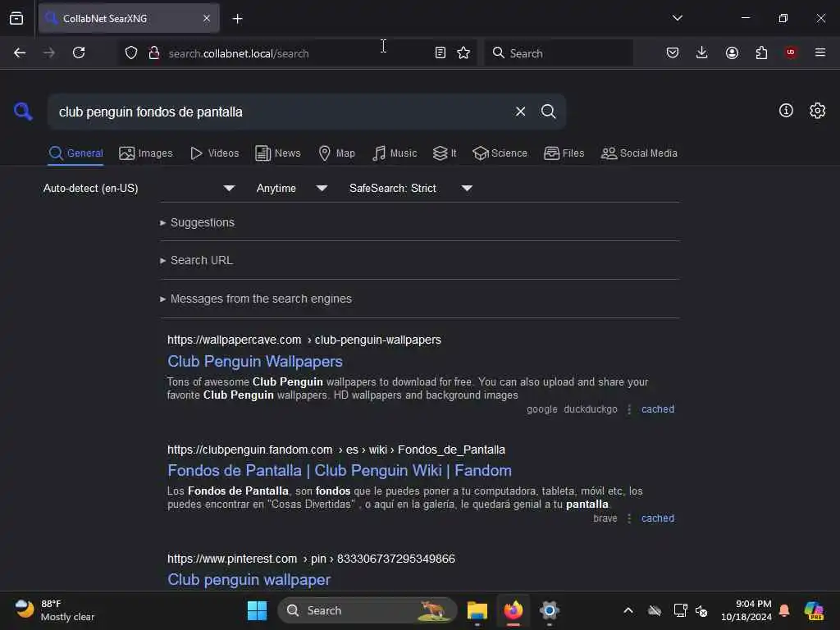Open cached link for wallpapercave result
Screen dimensions: 840x630
pyautogui.click(x=658, y=409)
